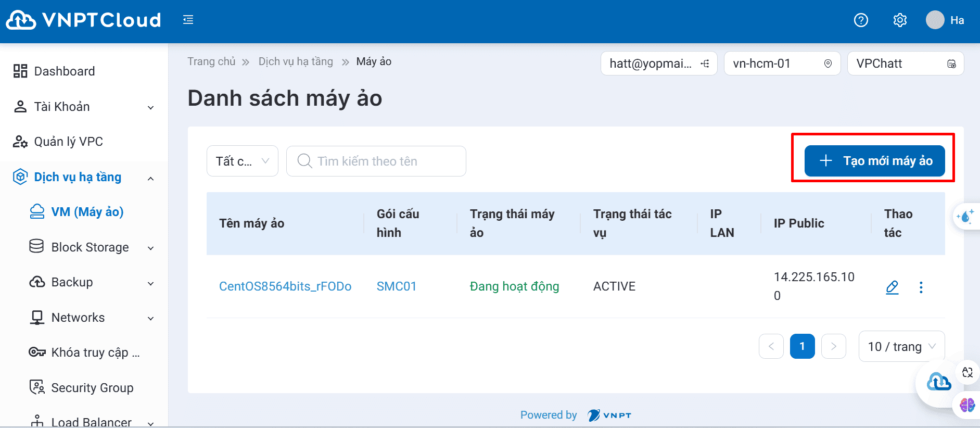Screen dimensions: 980x428
Task: Click the VNPTCloud logo
Action: (x=83, y=20)
